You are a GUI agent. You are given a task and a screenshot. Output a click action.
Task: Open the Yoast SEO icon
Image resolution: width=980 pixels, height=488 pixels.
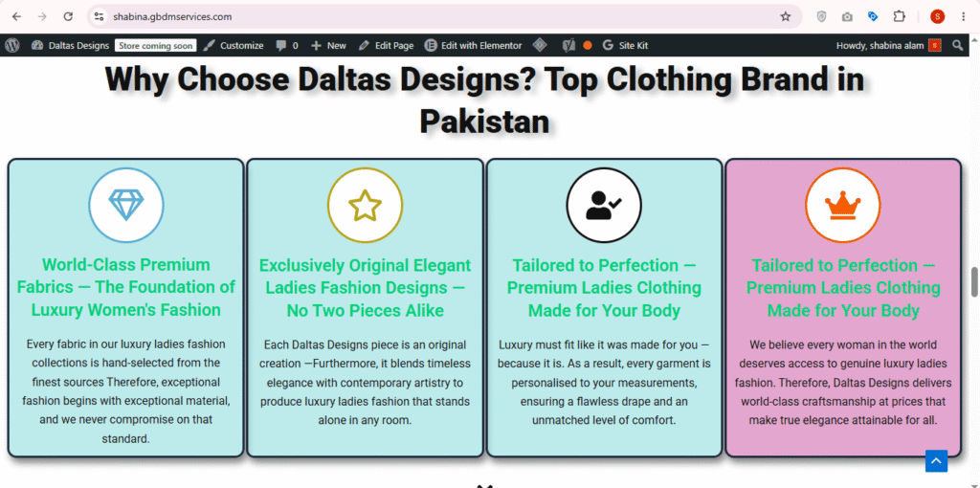pos(568,45)
